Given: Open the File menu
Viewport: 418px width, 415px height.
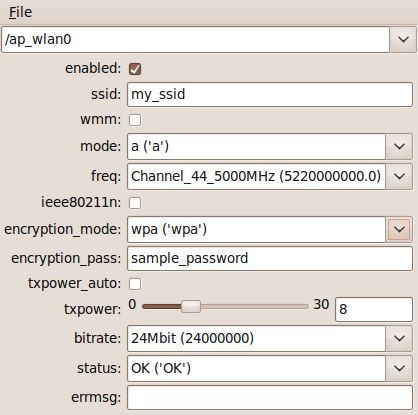Looking at the screenshot, I should pyautogui.click(x=20, y=12).
